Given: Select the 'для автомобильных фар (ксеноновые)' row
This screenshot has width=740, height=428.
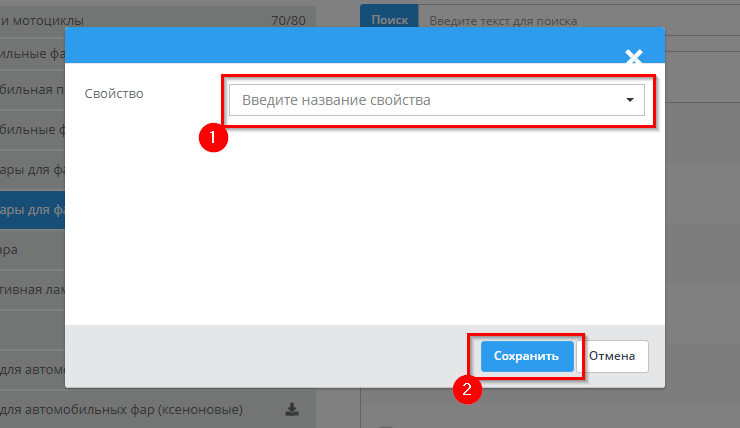Looking at the screenshot, I should 158,409.
